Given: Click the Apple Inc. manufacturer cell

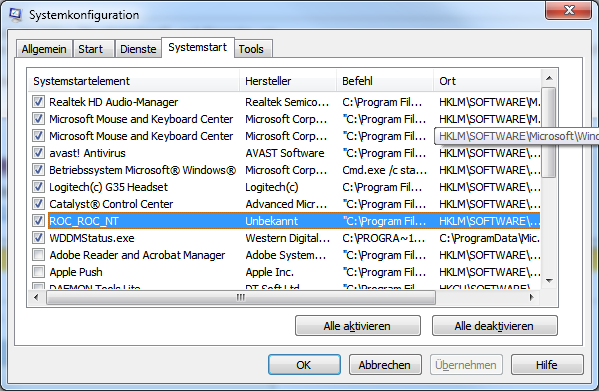Looking at the screenshot, I should 269,272.
